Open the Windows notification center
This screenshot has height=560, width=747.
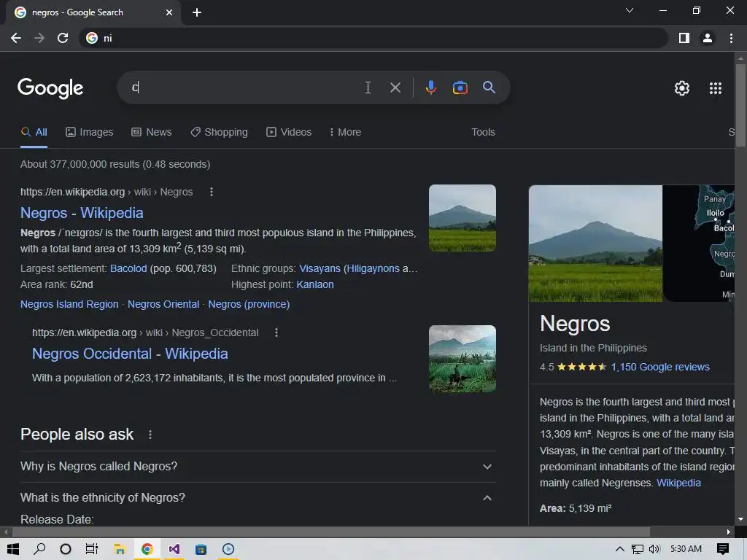tap(723, 549)
